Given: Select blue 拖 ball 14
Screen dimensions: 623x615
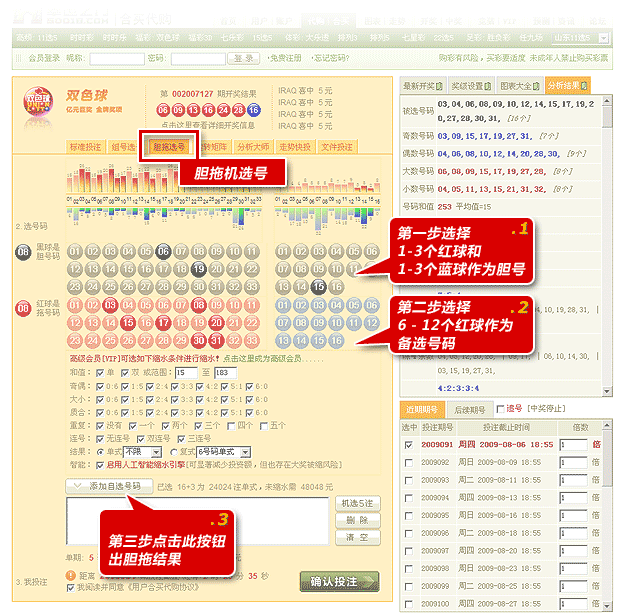Looking at the screenshot, I should 301,340.
